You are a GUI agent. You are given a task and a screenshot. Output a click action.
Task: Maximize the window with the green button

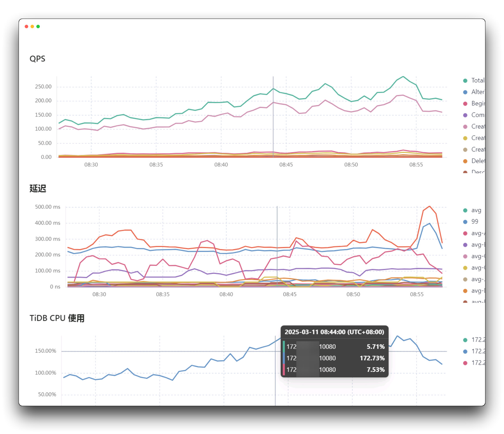pos(38,26)
